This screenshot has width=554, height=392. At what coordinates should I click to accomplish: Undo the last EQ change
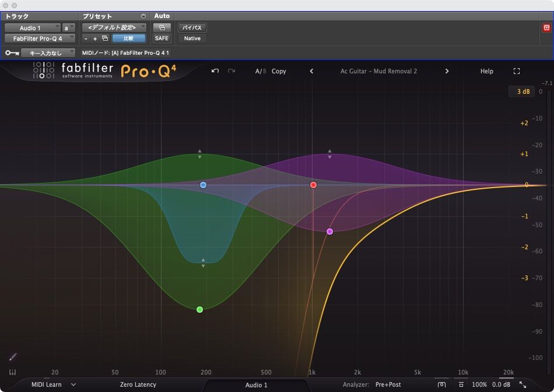tap(215, 71)
